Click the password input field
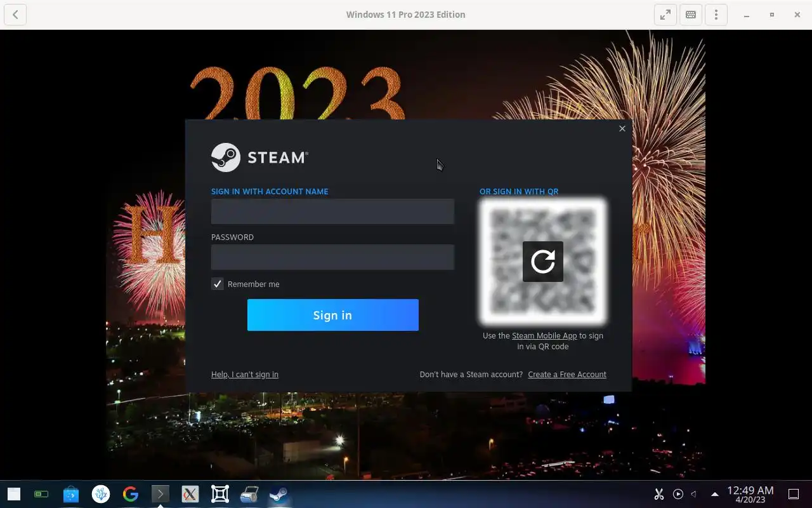812x508 pixels. [332, 257]
